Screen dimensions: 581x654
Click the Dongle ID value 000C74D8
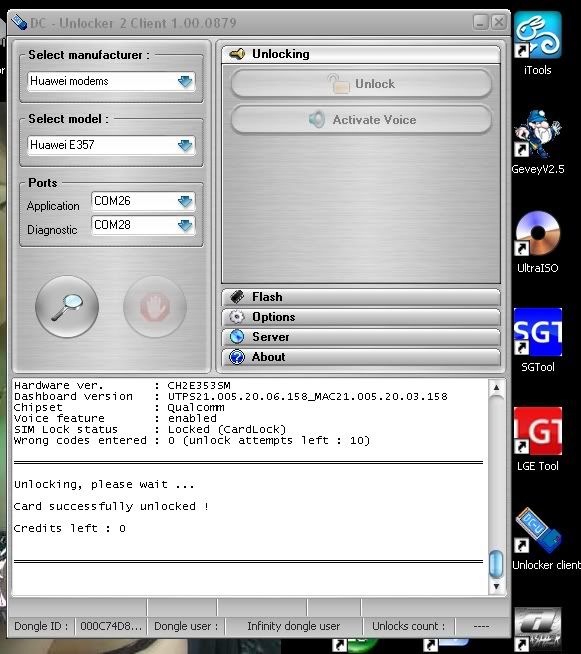pyautogui.click(x=111, y=626)
